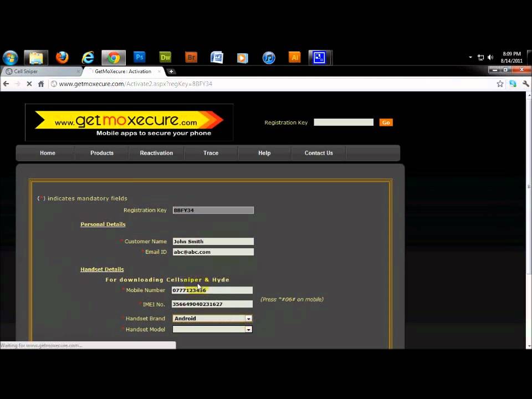
Task: Open the Handset Model dropdown
Action: [x=212, y=329]
